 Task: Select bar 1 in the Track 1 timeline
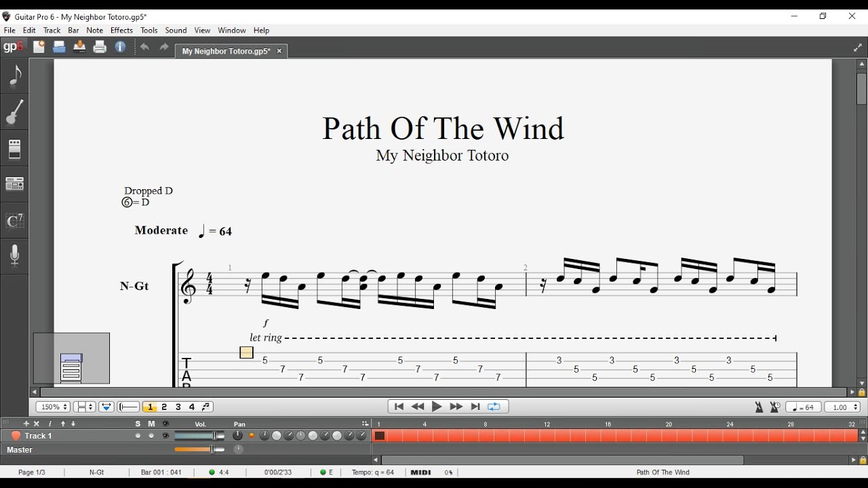pos(380,436)
